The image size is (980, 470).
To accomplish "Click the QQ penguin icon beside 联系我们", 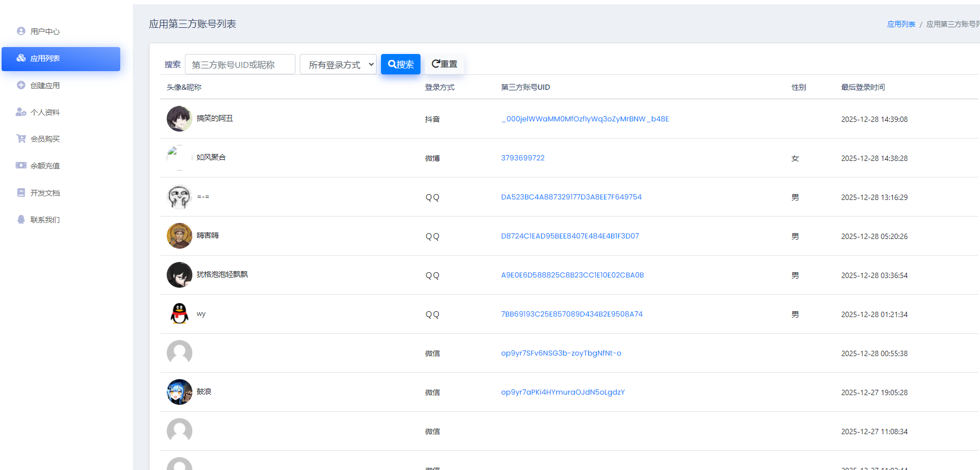I will click(21, 219).
